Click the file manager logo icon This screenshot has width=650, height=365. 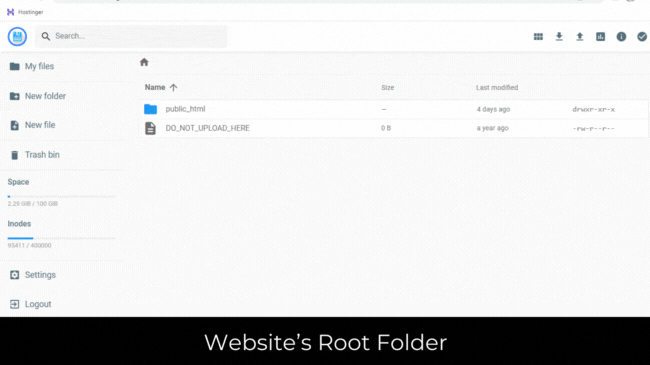tap(17, 36)
